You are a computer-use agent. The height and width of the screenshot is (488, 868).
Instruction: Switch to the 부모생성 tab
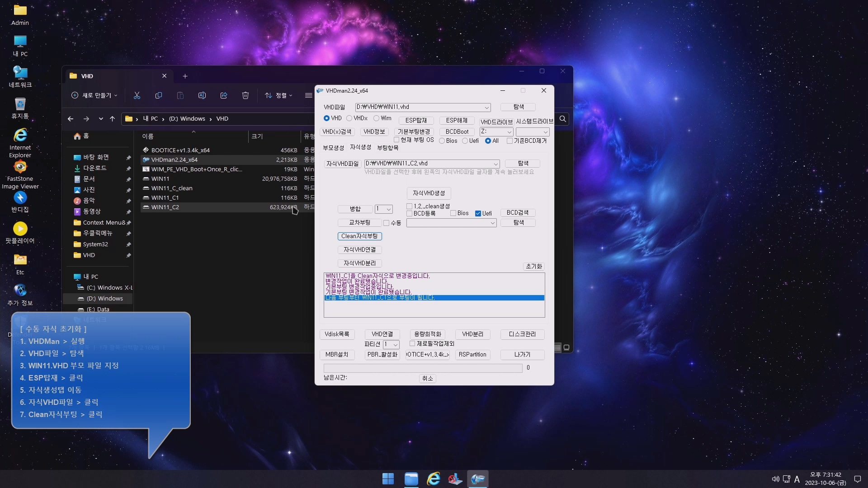pos(333,148)
